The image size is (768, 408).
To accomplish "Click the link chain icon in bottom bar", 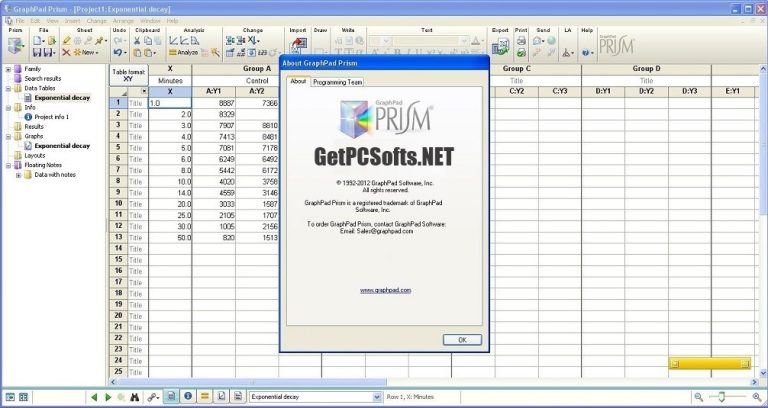I will click(x=153, y=397).
